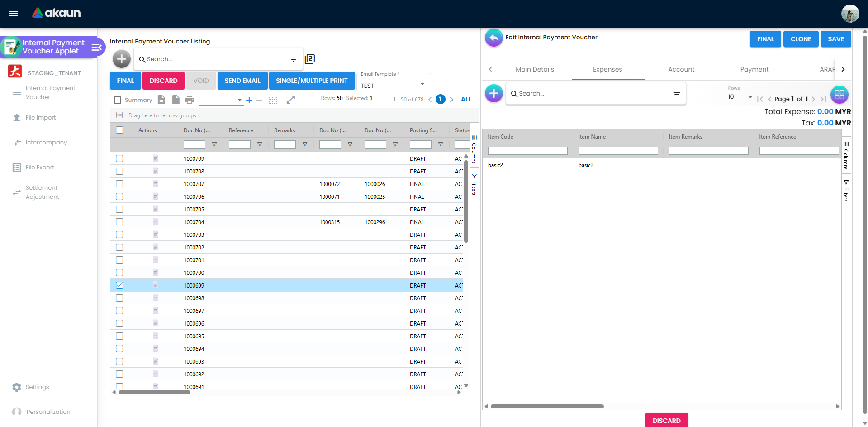Viewport: 868px width, 427px height.
Task: Uncheck voucher 1000699 row checkbox
Action: click(119, 285)
